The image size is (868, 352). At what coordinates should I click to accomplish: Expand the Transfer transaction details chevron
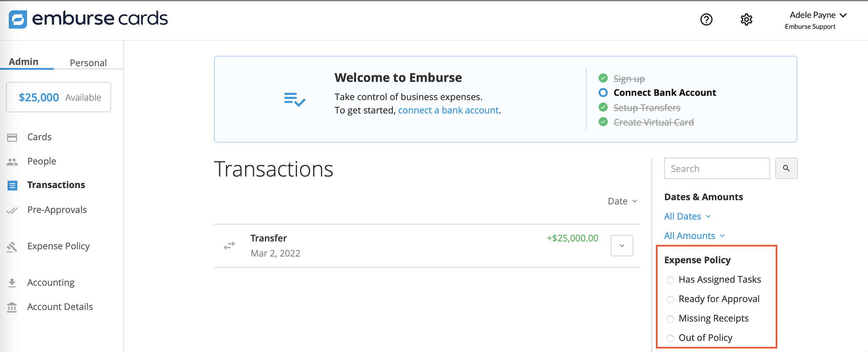coord(621,246)
